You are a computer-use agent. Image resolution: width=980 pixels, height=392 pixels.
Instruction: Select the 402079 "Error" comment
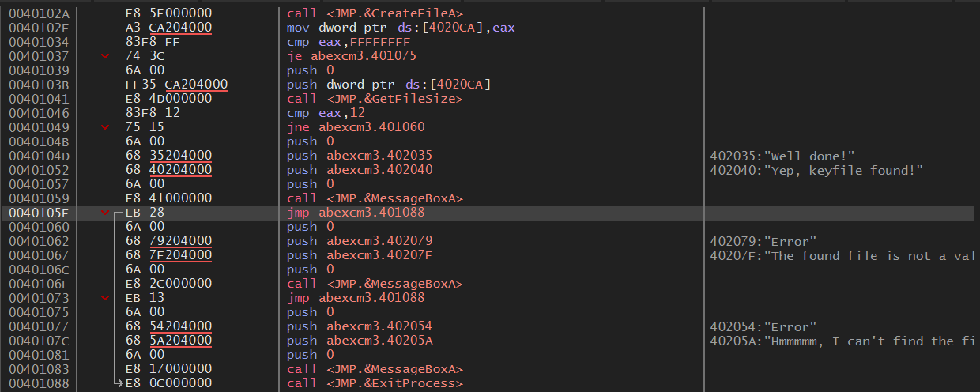[763, 241]
